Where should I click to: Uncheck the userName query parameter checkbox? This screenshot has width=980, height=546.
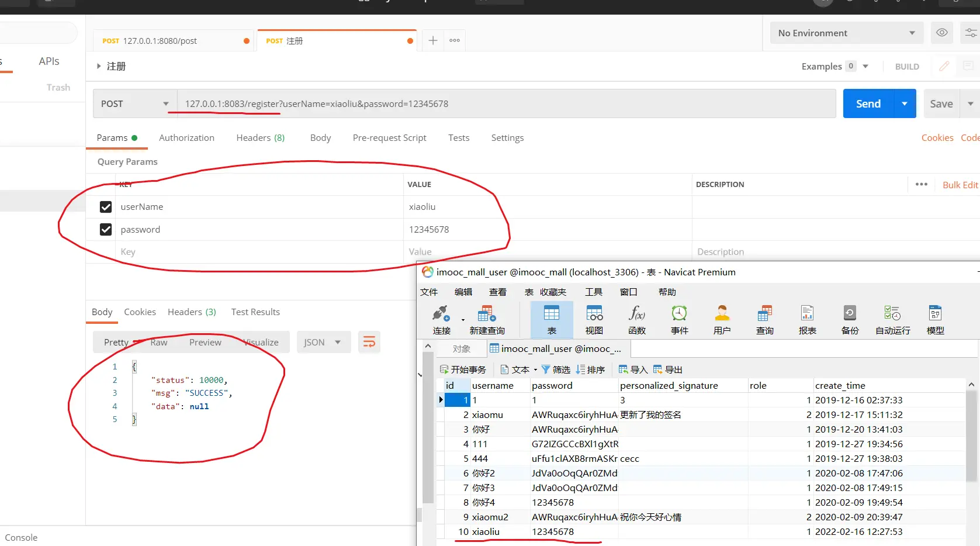106,207
